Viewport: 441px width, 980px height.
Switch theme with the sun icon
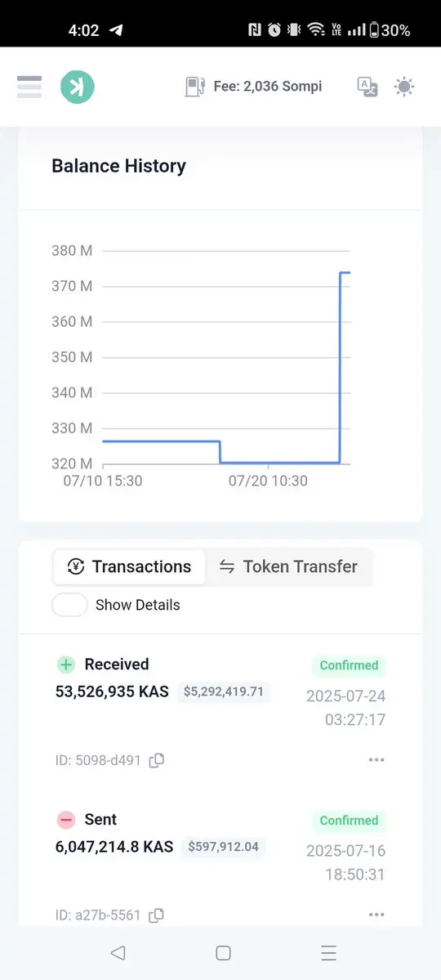point(405,87)
